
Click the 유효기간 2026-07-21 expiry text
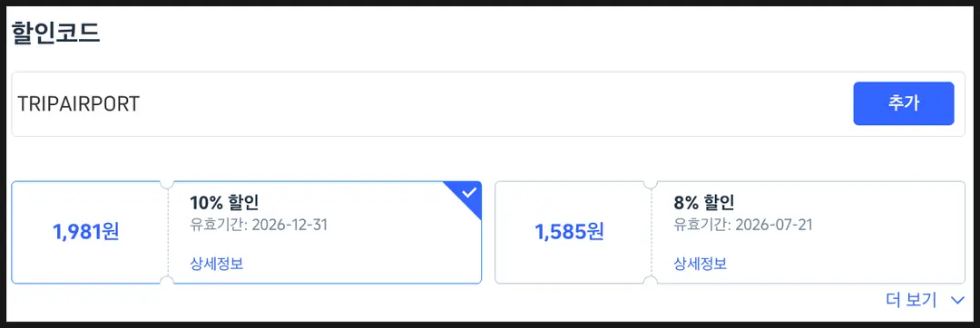743,225
